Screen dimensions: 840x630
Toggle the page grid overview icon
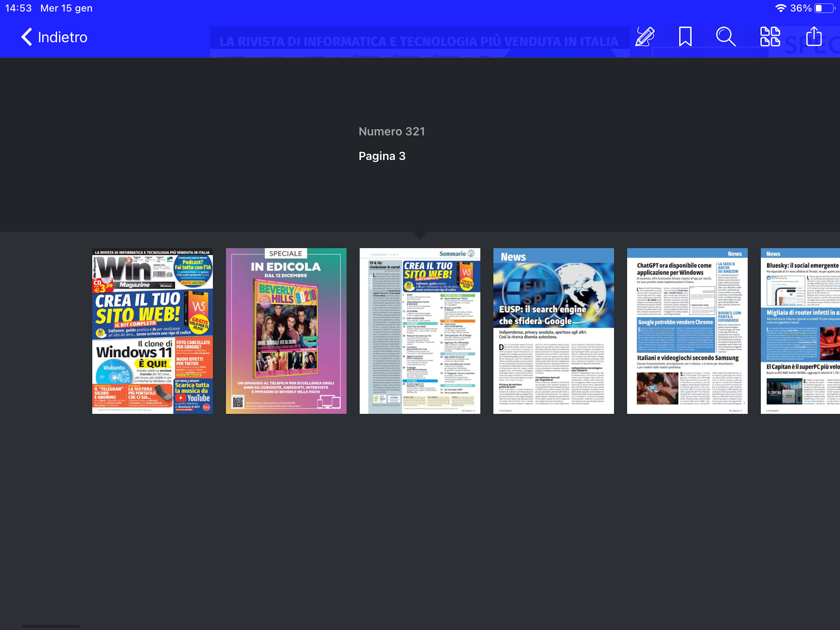[770, 37]
